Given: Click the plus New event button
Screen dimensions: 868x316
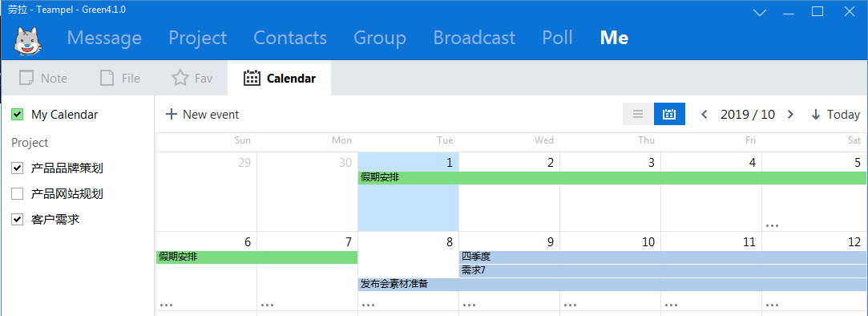Looking at the screenshot, I should click(x=203, y=115).
